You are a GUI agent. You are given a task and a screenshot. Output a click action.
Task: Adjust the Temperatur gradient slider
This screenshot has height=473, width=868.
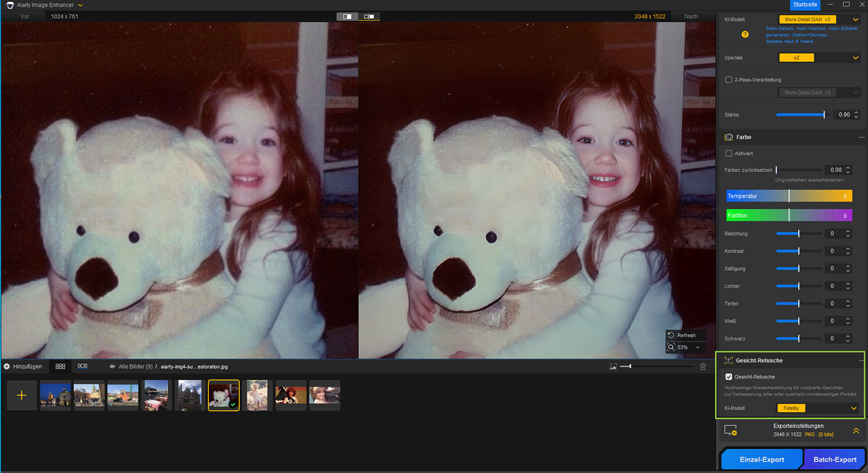pos(789,196)
